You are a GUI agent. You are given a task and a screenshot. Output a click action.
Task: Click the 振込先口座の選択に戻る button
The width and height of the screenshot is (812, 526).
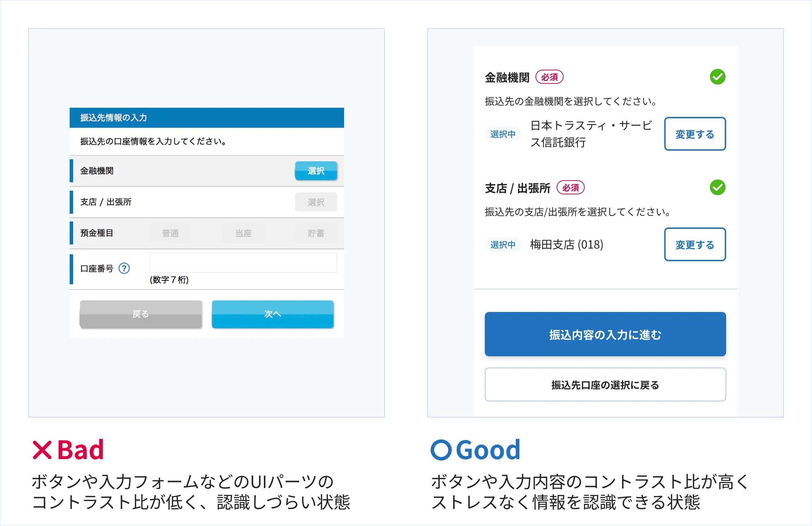point(605,384)
